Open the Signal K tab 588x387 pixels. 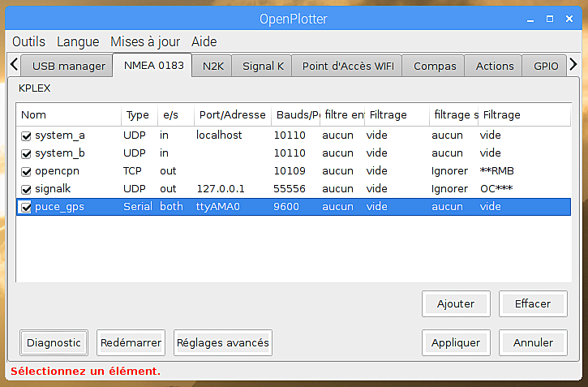(262, 66)
